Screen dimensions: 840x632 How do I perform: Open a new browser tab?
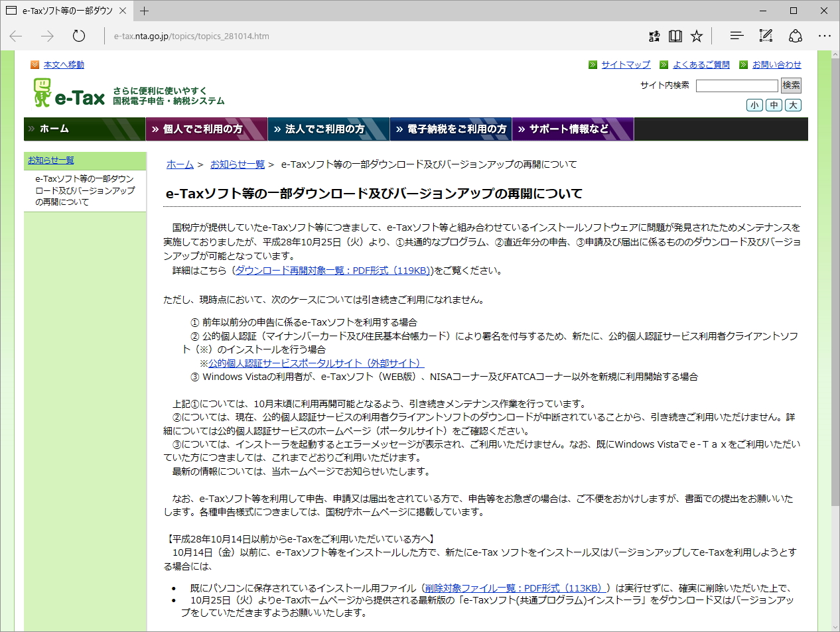coord(145,11)
